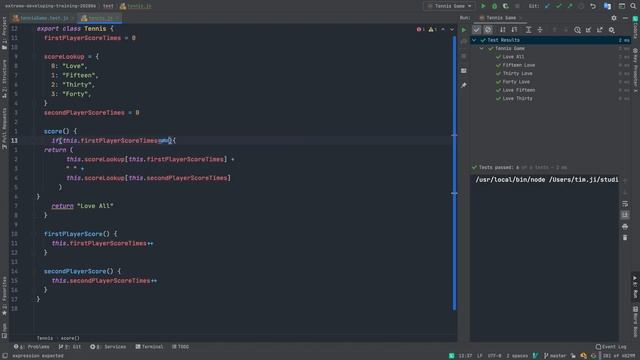Select the 'Thirty Love' test result
The height and width of the screenshot is (360, 640).
pyautogui.click(x=517, y=73)
